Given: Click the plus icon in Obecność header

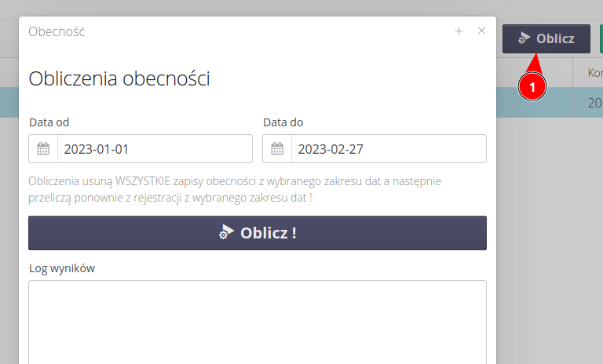Looking at the screenshot, I should coord(459,31).
